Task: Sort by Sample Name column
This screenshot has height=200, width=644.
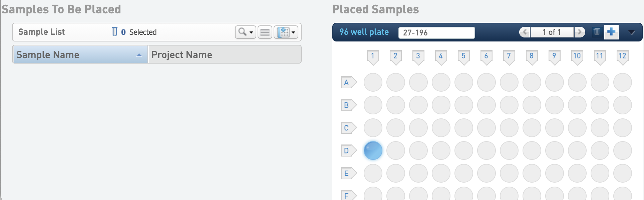Action: [80, 55]
